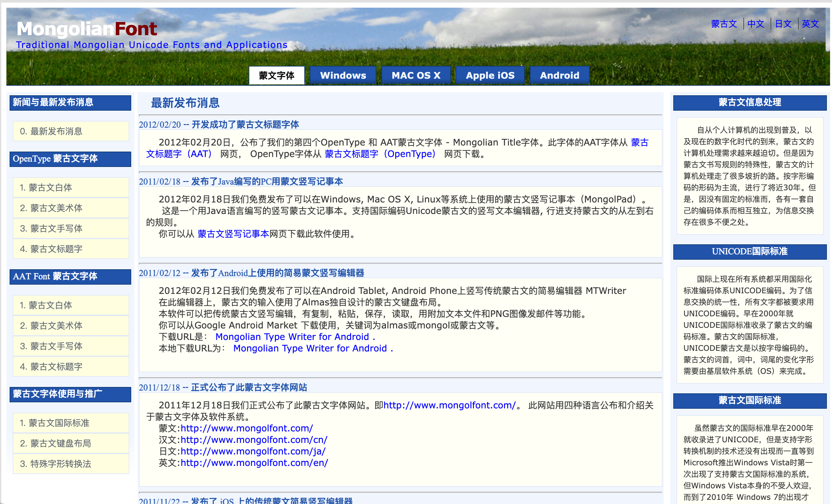The image size is (832, 504).
Task: Select the Apple iOS tab
Action: 490,75
